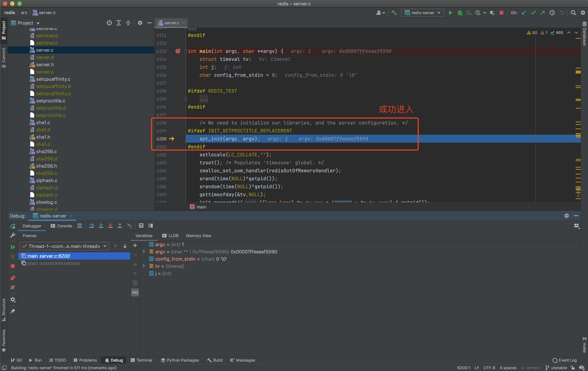Expand all in Project panel
Viewport: 588px width, 371px height.
click(x=119, y=23)
